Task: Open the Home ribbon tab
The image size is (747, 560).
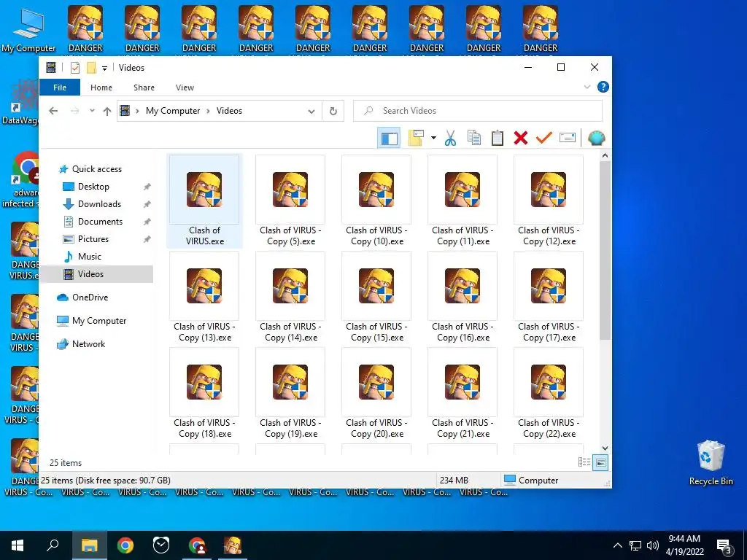Action: point(101,87)
